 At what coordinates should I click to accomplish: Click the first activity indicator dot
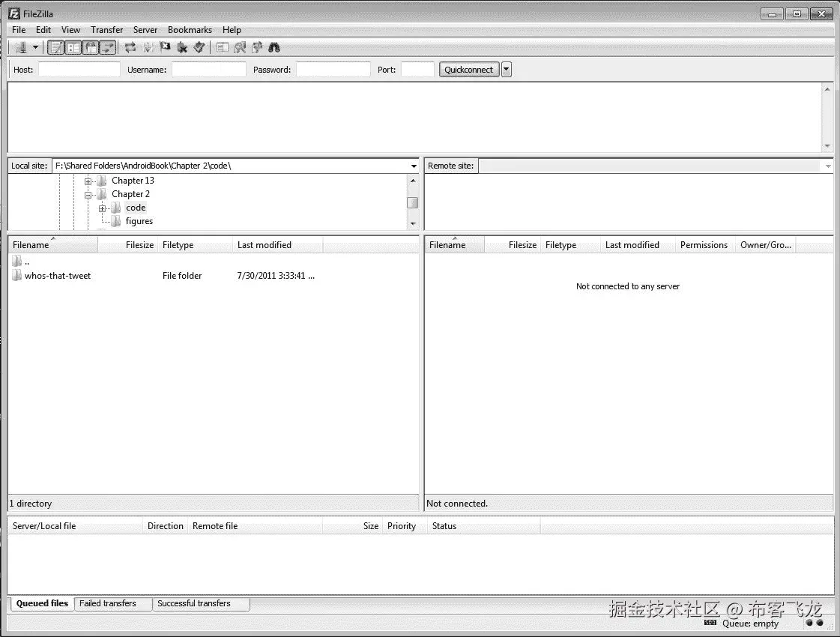coord(809,623)
